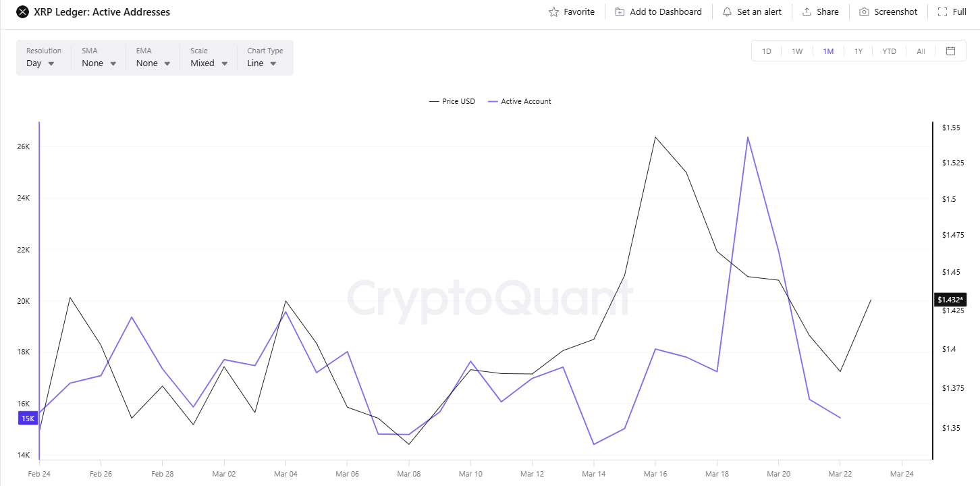
Task: Open the calendar date picker icon
Action: (950, 51)
